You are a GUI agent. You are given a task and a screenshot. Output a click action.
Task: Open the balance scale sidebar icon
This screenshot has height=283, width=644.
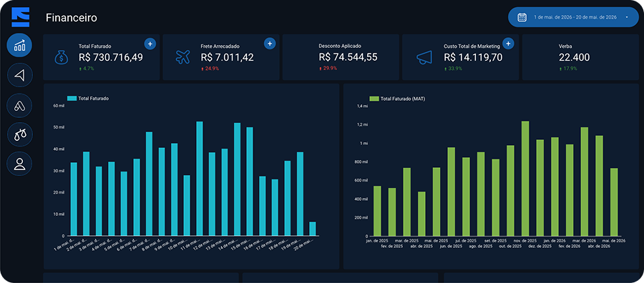pyautogui.click(x=19, y=134)
